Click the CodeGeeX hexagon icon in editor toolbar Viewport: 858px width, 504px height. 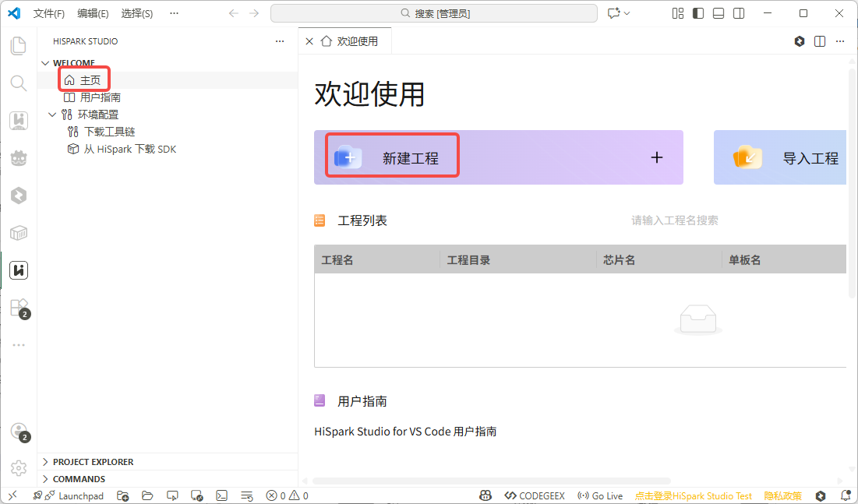(x=800, y=41)
